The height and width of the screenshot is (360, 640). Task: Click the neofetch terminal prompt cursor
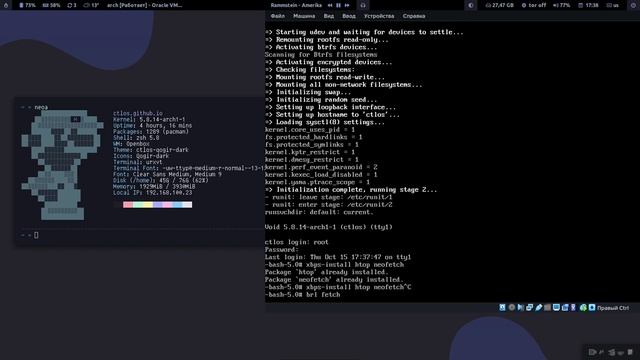point(36,235)
